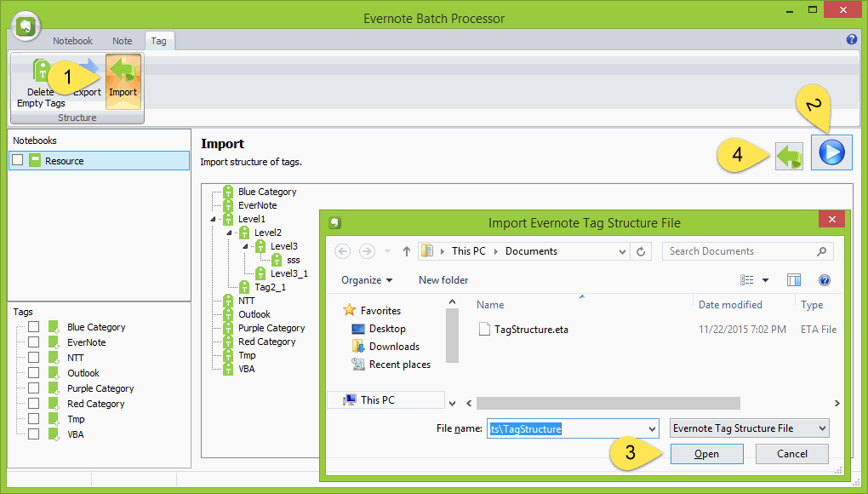
Task: Collapse the Level2 tree node
Action: pos(229,233)
